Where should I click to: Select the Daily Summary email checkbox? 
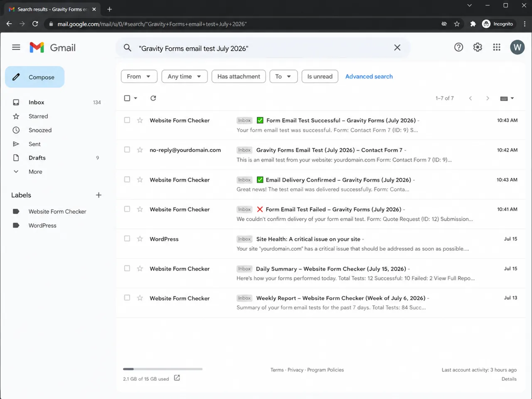(x=127, y=268)
